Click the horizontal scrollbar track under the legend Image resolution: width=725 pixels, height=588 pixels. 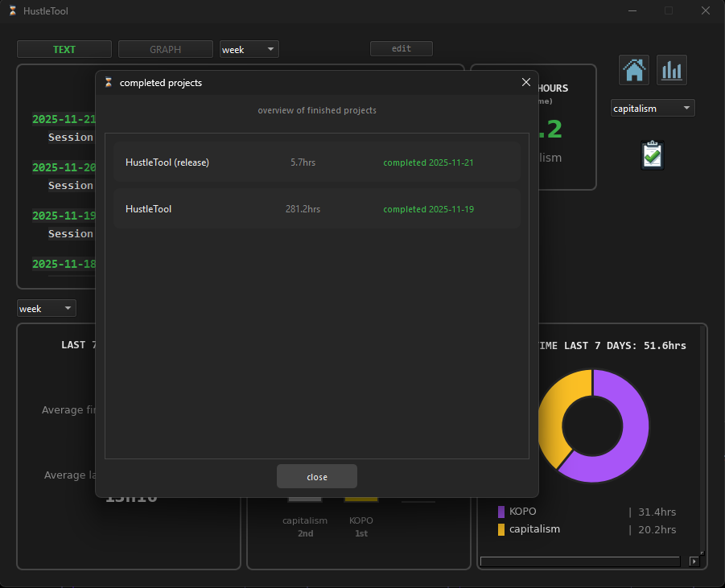click(x=580, y=561)
